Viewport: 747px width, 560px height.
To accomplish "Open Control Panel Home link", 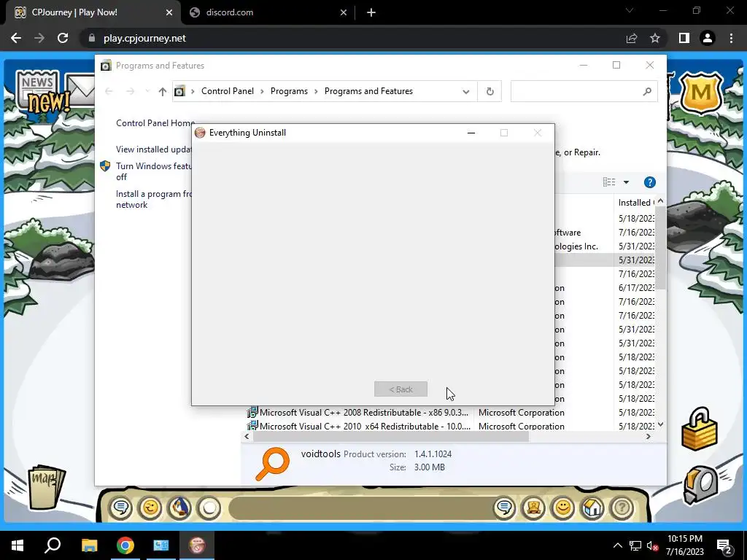I will tap(155, 123).
